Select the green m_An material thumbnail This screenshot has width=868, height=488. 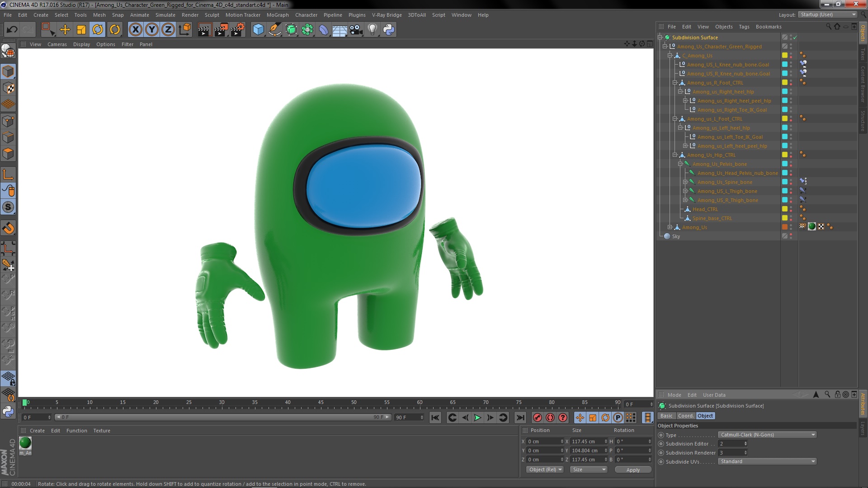click(x=25, y=443)
